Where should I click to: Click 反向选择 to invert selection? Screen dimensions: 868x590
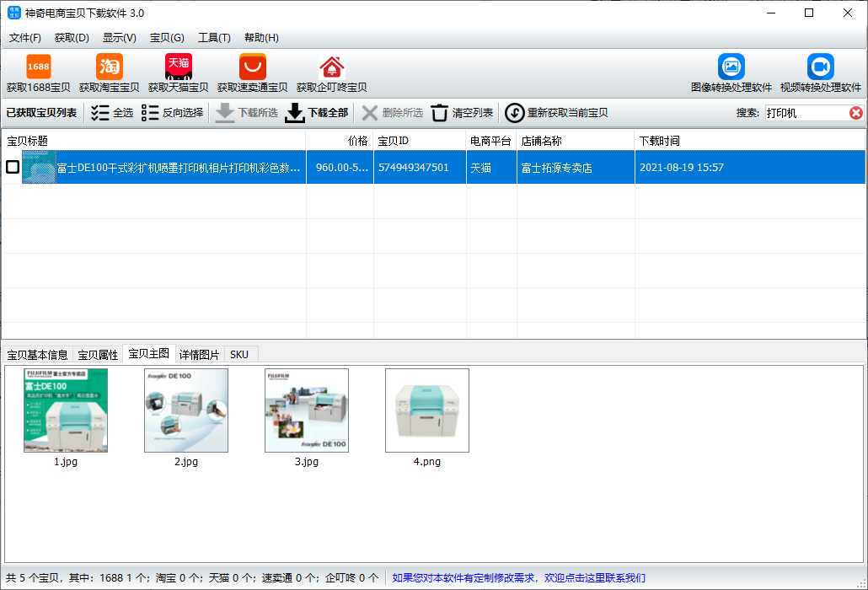click(x=172, y=113)
